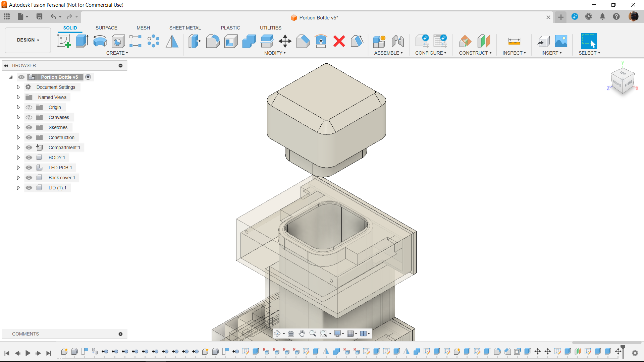
Task: Select the Offset Plane construct tool
Action: tap(465, 41)
